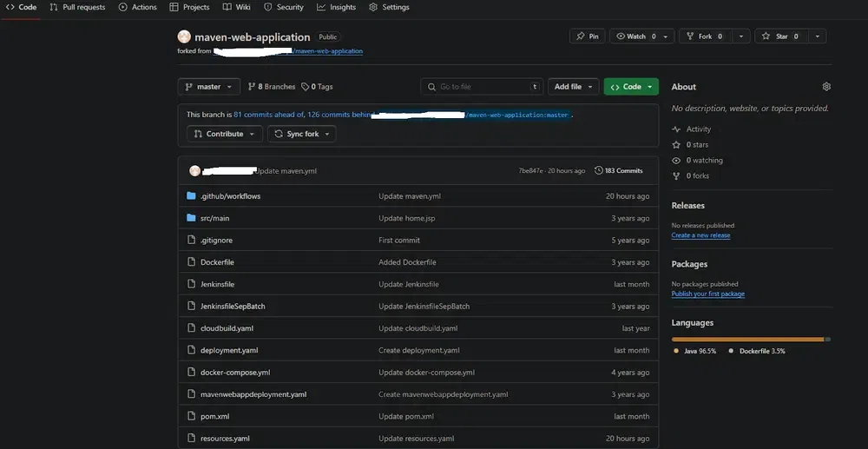
Task: Expand the Add file dropdown
Action: 574,87
